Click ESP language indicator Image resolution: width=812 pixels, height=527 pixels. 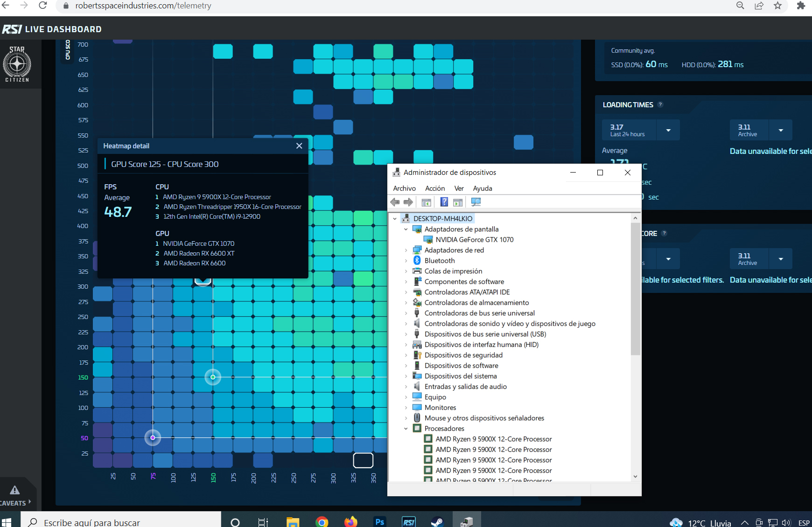point(804,522)
